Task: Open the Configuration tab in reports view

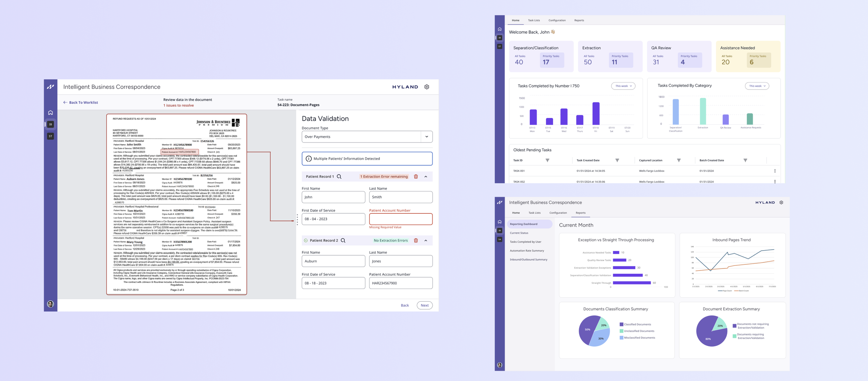Action: click(x=558, y=213)
